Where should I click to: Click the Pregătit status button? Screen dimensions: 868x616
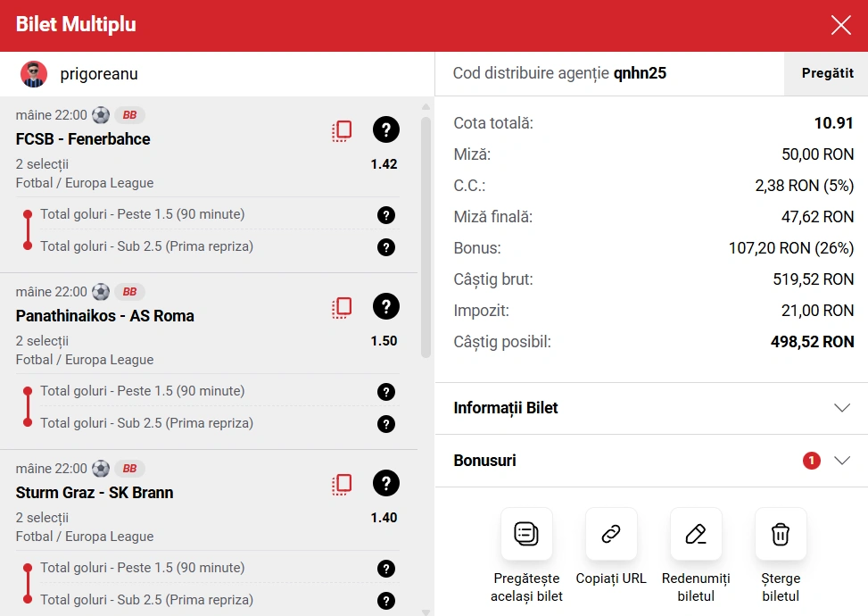coord(827,73)
